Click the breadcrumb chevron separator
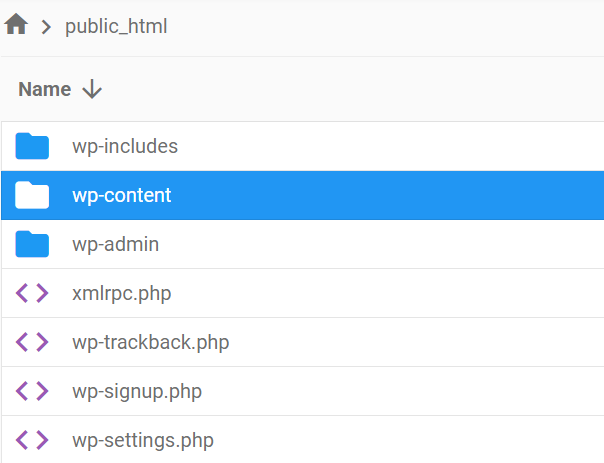Viewport: 604px width, 463px height. click(46, 27)
